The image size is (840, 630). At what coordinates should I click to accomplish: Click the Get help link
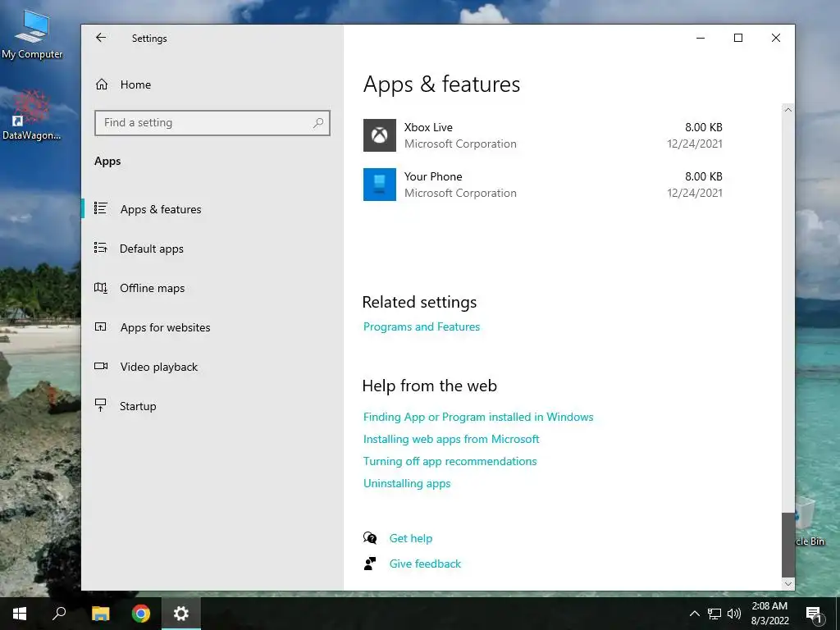(x=411, y=538)
